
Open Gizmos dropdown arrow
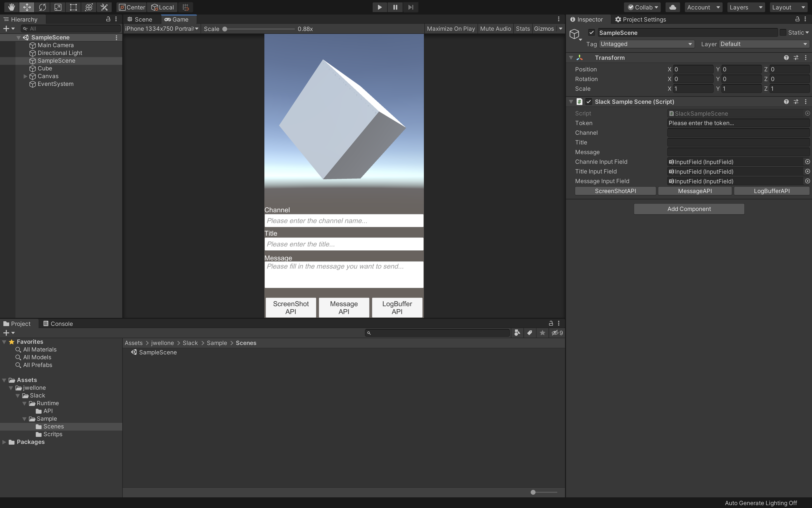[560, 29]
